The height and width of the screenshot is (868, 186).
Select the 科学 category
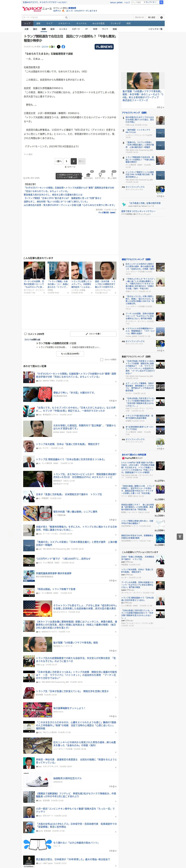pyautogui.click(x=95, y=29)
